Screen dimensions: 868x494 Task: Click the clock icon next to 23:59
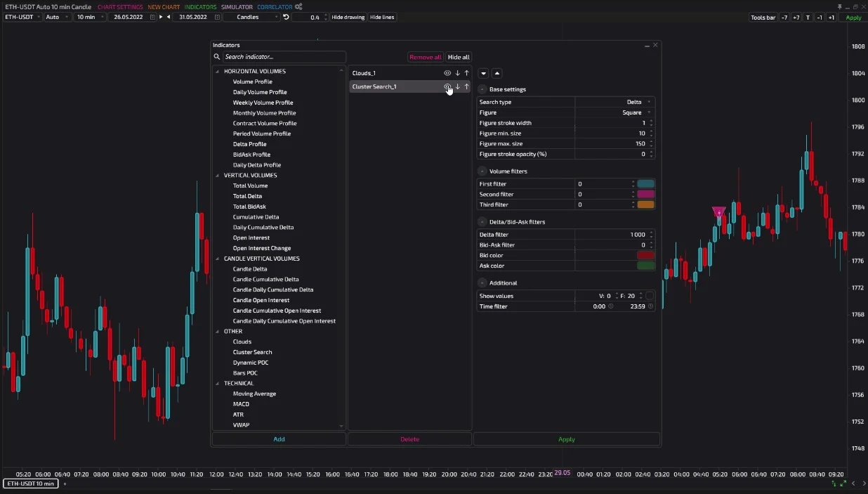coord(650,306)
